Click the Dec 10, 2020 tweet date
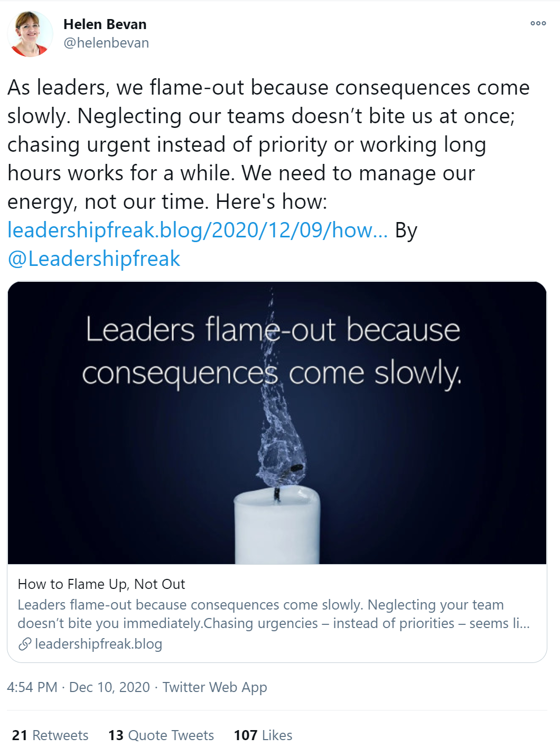This screenshot has width=560, height=747. (109, 687)
